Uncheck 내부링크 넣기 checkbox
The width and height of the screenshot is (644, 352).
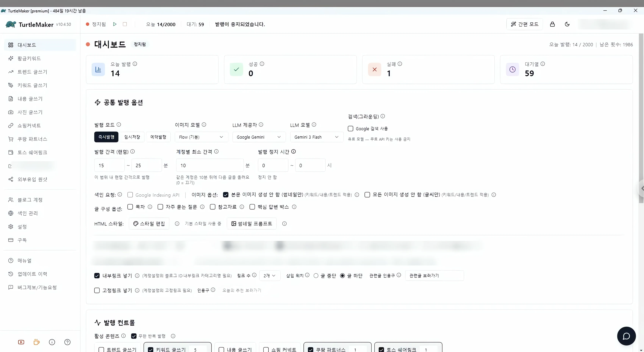pyautogui.click(x=97, y=275)
